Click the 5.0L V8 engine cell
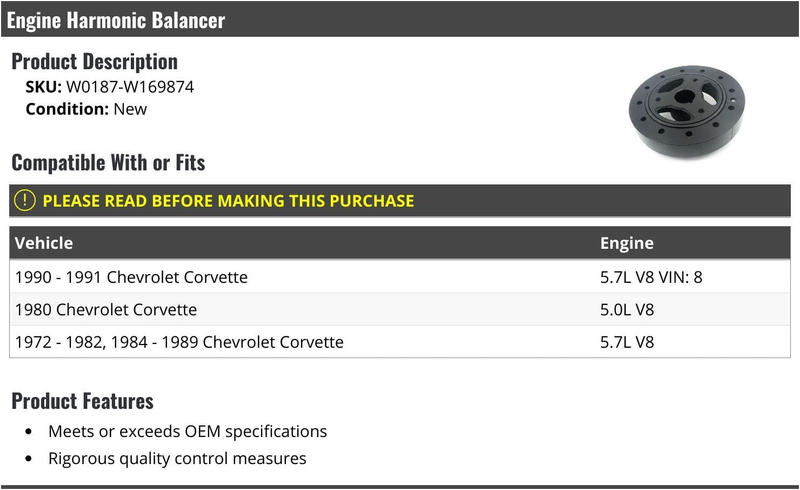Screen dimensions: 800x490 pos(627,309)
